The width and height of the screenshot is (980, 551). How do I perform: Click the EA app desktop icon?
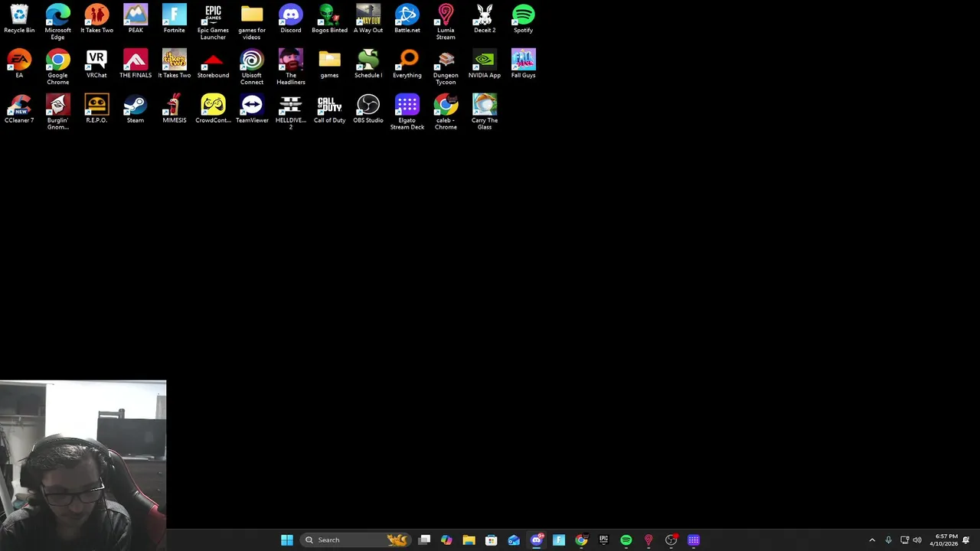pyautogui.click(x=19, y=64)
